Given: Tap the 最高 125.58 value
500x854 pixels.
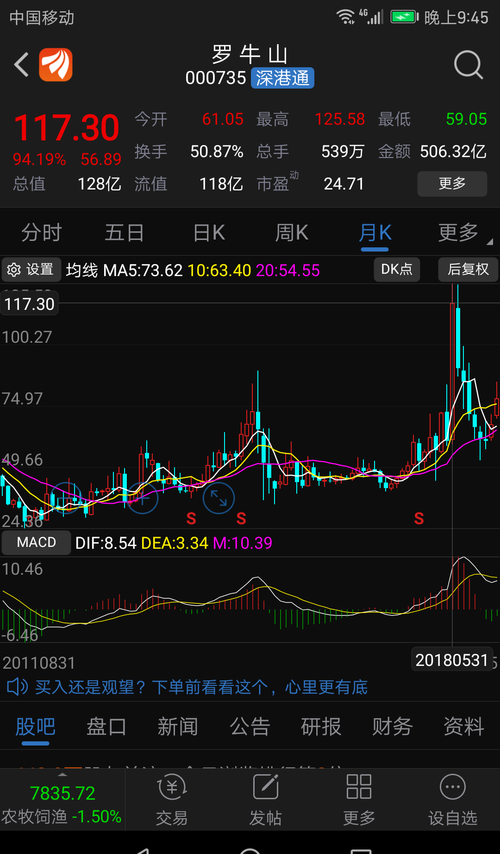Looking at the screenshot, I should [340, 119].
